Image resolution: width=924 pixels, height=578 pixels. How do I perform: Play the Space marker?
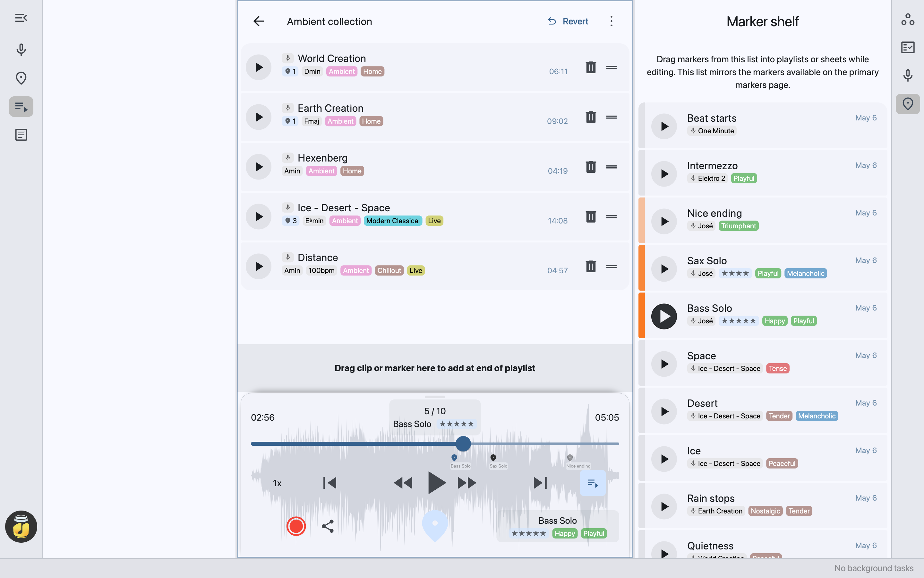point(664,364)
